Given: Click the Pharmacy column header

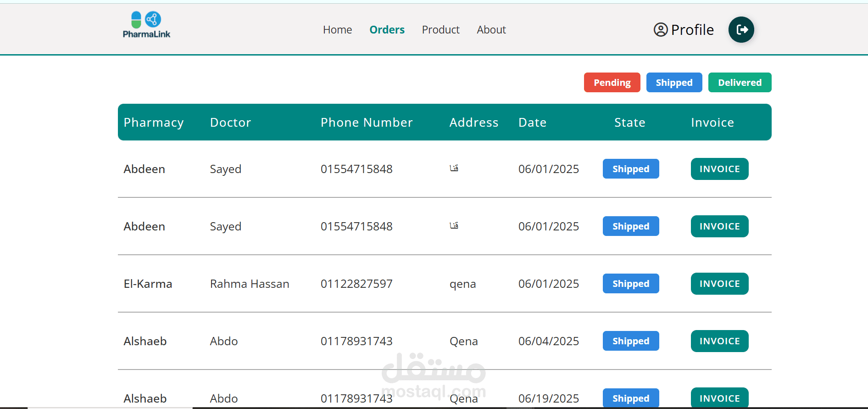Looking at the screenshot, I should (x=154, y=123).
